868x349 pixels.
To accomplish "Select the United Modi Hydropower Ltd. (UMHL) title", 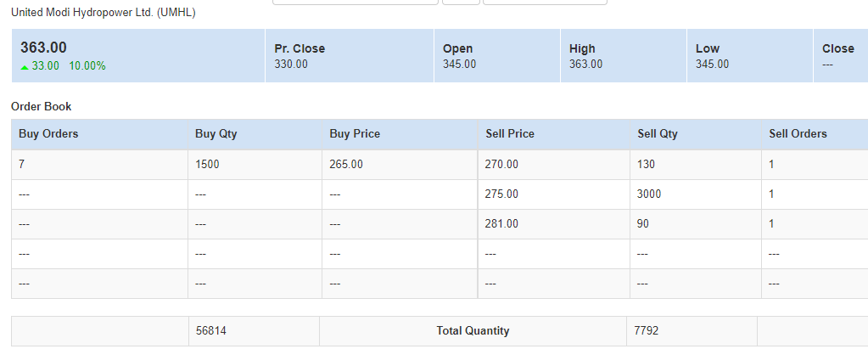I will [x=103, y=12].
